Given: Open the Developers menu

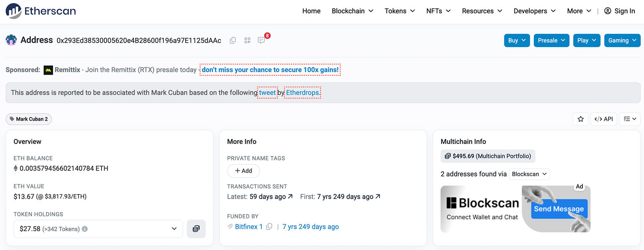Looking at the screenshot, I should (534, 11).
